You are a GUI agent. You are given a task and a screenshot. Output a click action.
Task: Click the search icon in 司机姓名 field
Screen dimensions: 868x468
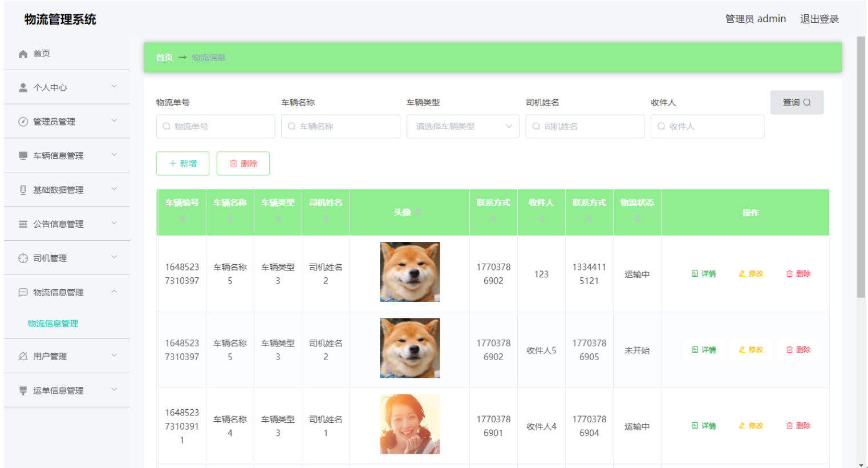(x=536, y=127)
